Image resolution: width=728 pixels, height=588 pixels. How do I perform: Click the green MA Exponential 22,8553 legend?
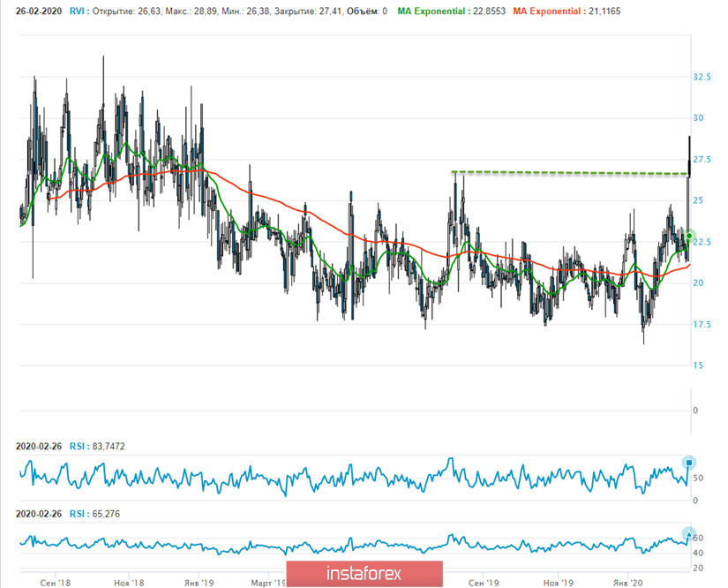pos(451,11)
